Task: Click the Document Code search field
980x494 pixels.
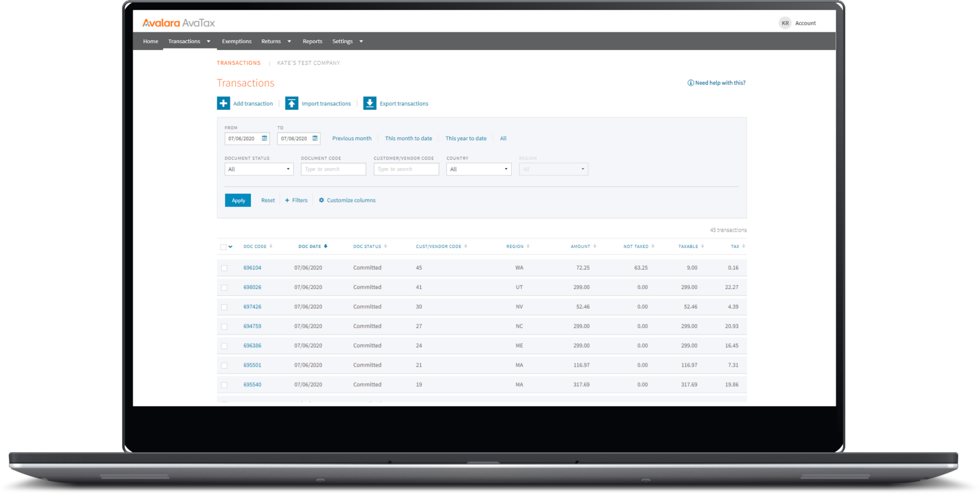Action: point(333,169)
